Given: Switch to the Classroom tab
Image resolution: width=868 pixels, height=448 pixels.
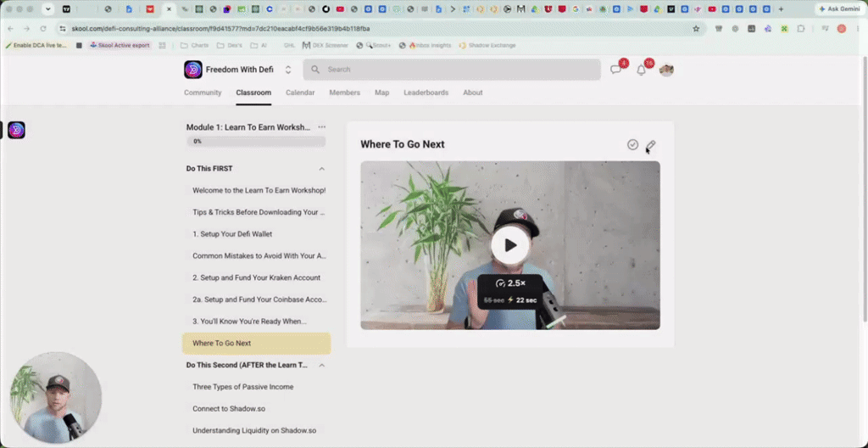Looking at the screenshot, I should click(253, 92).
